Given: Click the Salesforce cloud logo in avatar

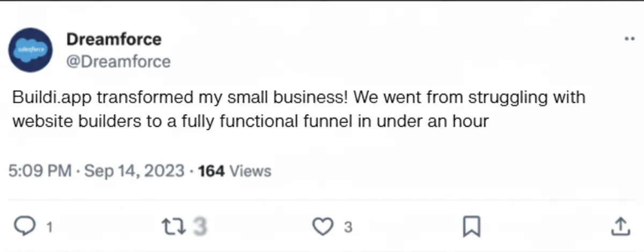Looking at the screenshot, I should click(x=30, y=49).
